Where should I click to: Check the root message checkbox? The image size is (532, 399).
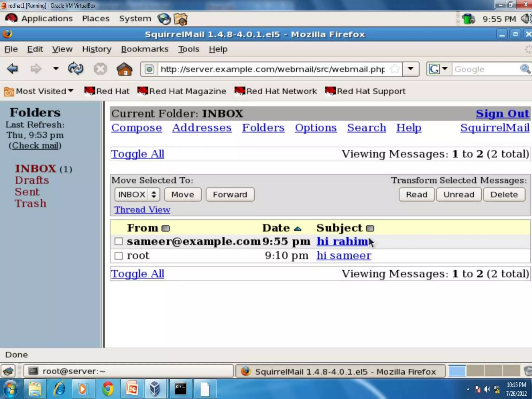(x=118, y=256)
